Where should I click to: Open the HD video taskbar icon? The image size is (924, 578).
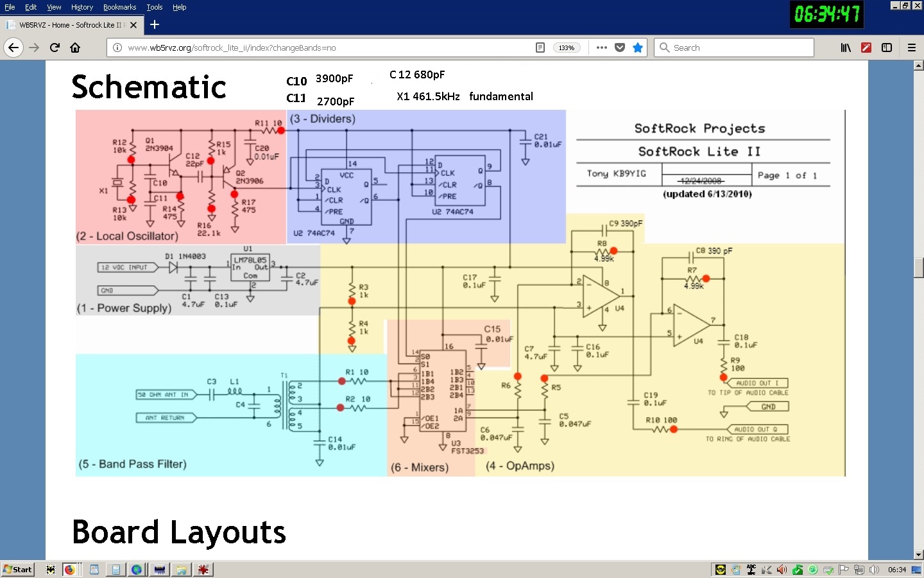160,570
